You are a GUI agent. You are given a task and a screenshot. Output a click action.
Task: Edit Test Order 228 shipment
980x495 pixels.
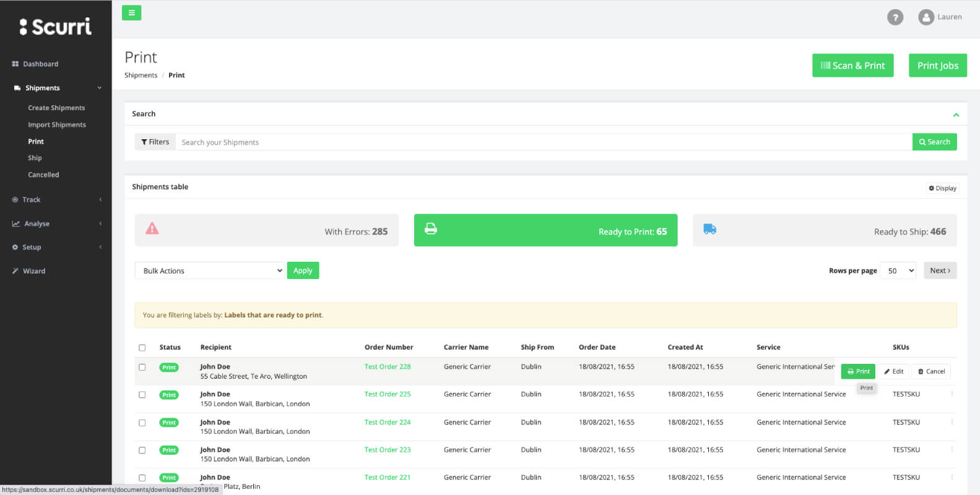(893, 371)
